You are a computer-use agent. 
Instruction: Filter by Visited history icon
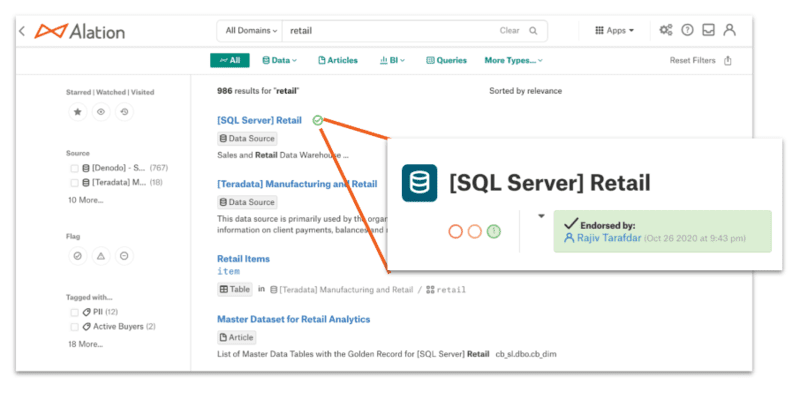pyautogui.click(x=124, y=112)
